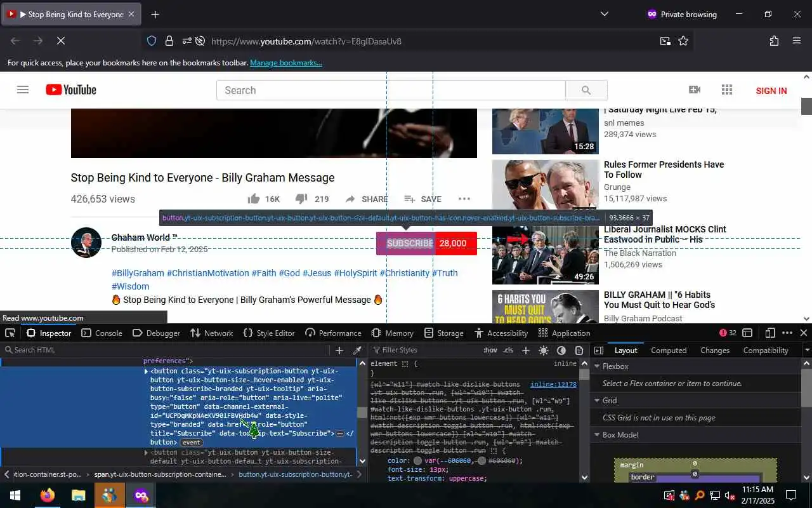The width and height of the screenshot is (812, 508).
Task: Click the site padlock security icon
Action: (169, 41)
